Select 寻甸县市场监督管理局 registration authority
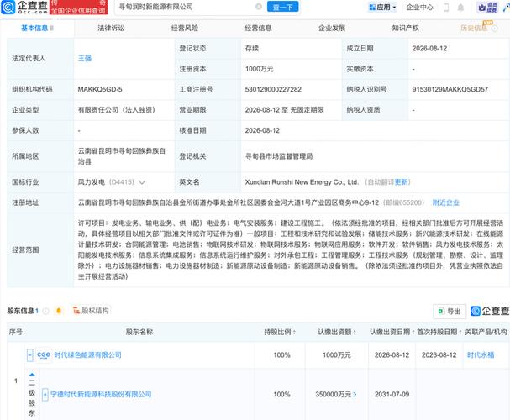Screen dimensions: 510x420 point(279,156)
